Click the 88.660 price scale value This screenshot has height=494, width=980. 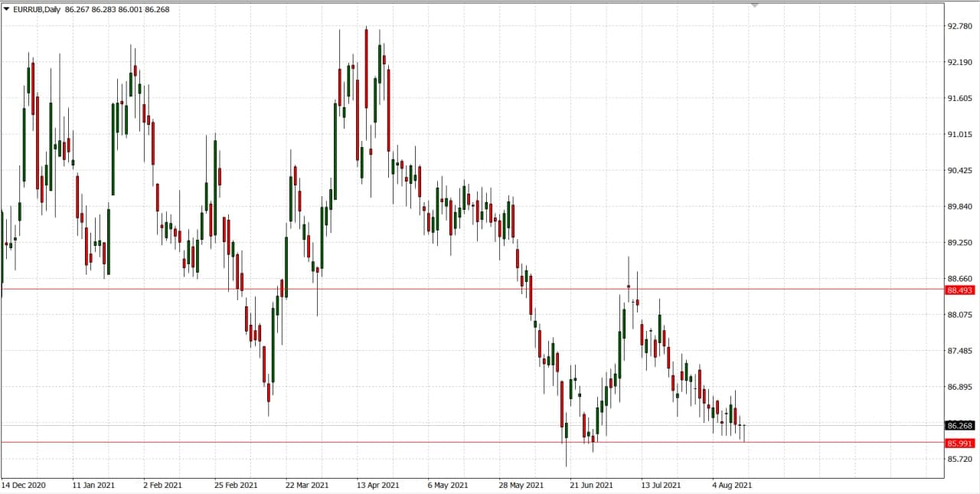960,279
